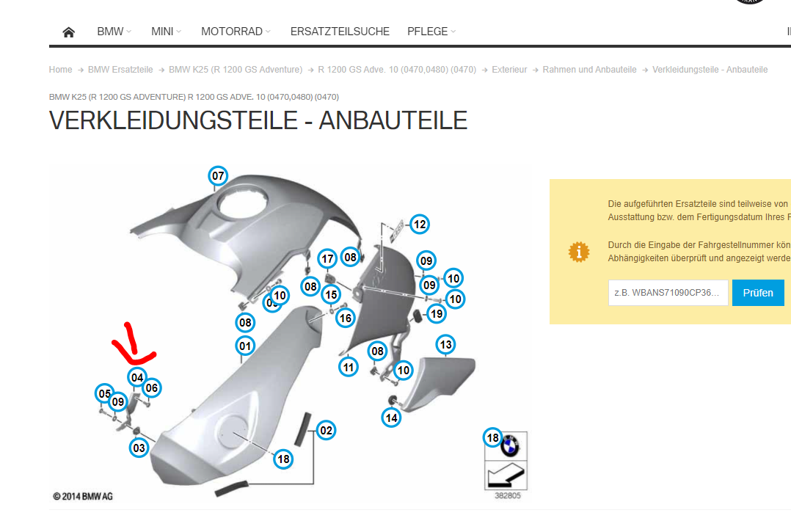This screenshot has width=791, height=532.
Task: Expand the MOTORRAD menu
Action: (236, 32)
